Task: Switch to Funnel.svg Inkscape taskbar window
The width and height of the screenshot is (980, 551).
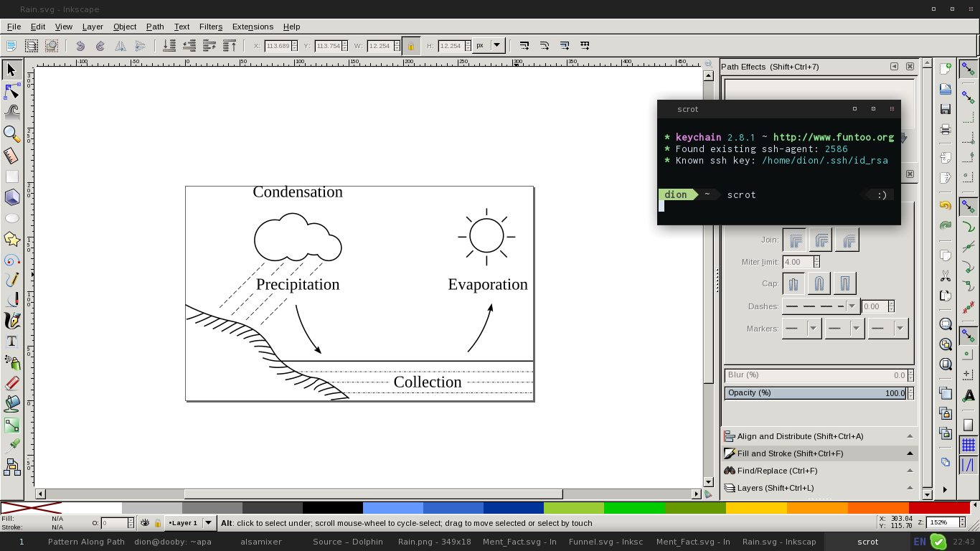Action: (606, 542)
